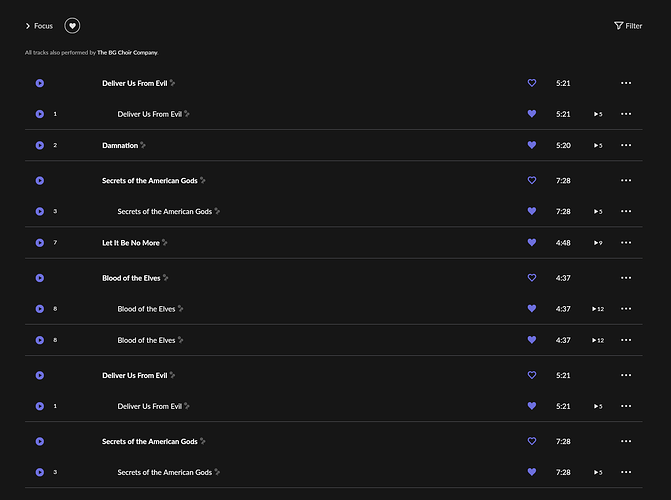The width and height of the screenshot is (671, 500).
Task: Click the lyrics icon beside Damnation
Action: point(144,146)
